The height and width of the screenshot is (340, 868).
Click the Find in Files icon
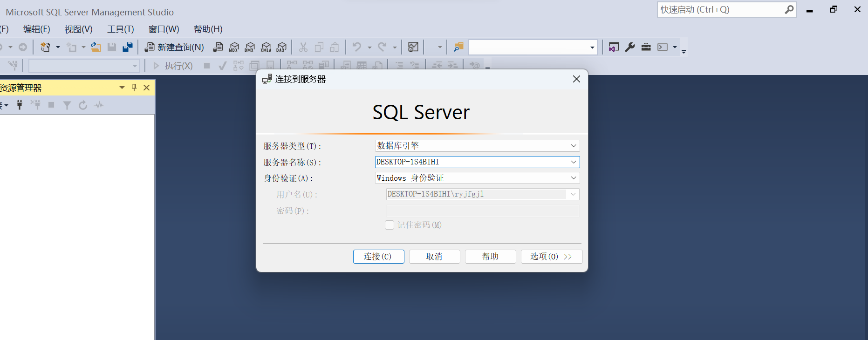(458, 47)
